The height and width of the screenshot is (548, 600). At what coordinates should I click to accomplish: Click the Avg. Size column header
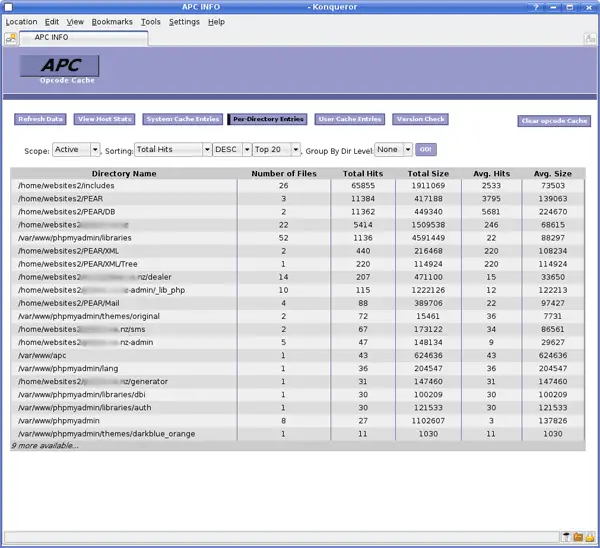coord(553,173)
